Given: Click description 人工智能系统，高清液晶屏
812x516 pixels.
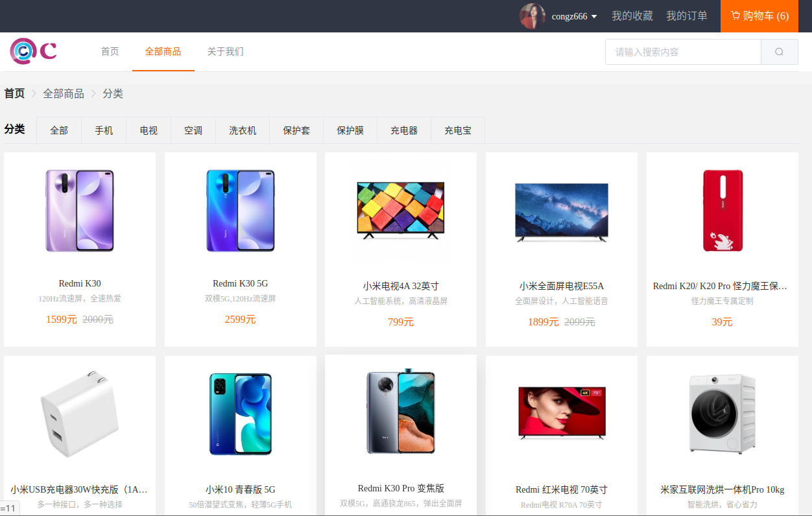Looking at the screenshot, I should click(401, 301).
